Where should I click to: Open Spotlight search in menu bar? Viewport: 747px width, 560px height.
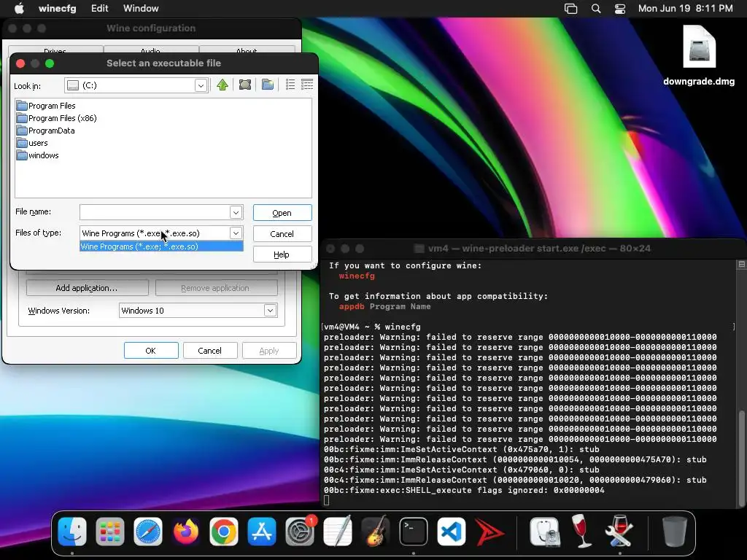click(596, 8)
